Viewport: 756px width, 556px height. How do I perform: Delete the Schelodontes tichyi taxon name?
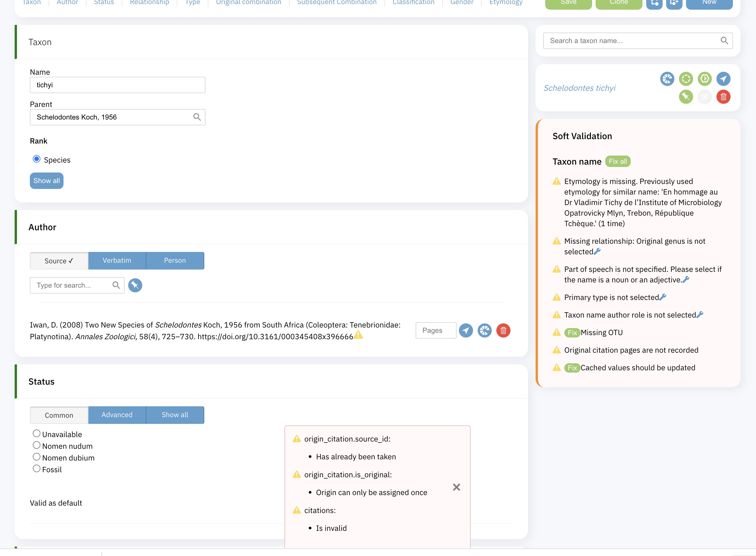click(724, 97)
